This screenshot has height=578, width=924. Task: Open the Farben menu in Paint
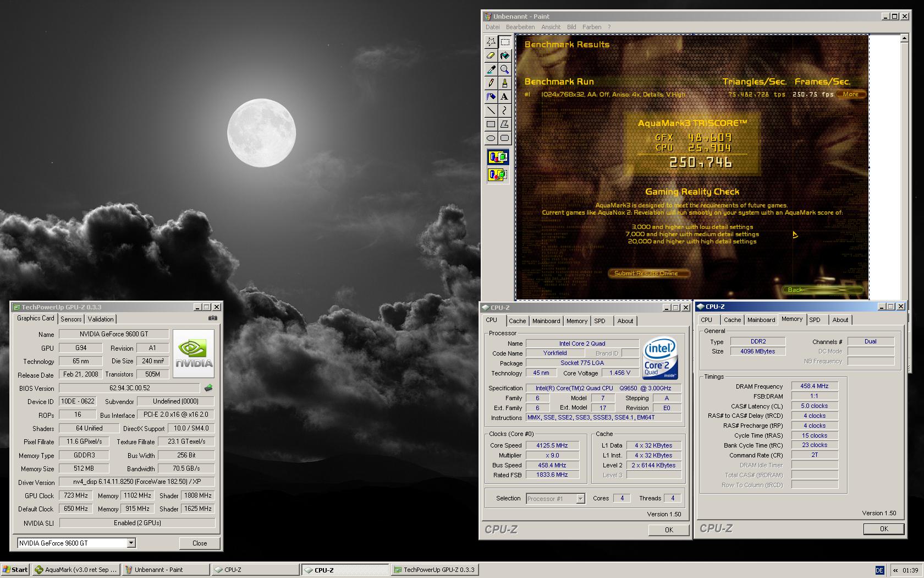[x=592, y=27]
